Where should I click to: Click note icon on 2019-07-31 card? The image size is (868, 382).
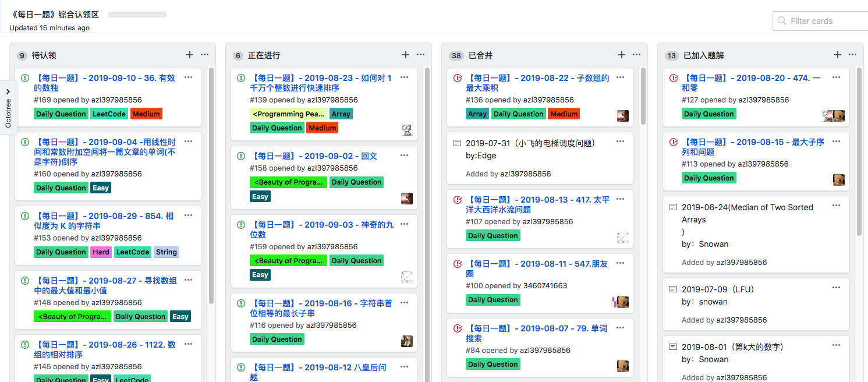coord(457,143)
